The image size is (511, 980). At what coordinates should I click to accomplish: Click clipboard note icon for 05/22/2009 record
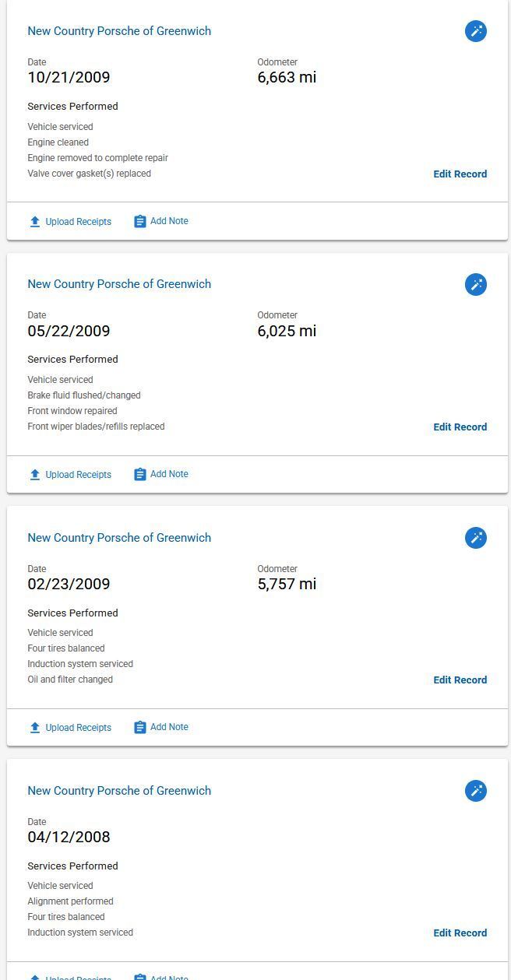pyautogui.click(x=140, y=475)
